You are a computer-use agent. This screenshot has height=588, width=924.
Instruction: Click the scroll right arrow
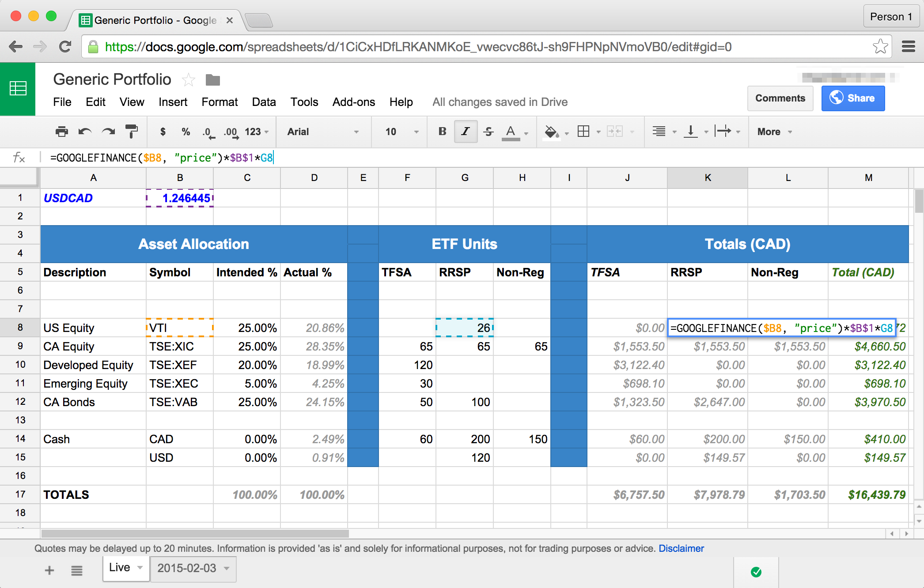907,534
